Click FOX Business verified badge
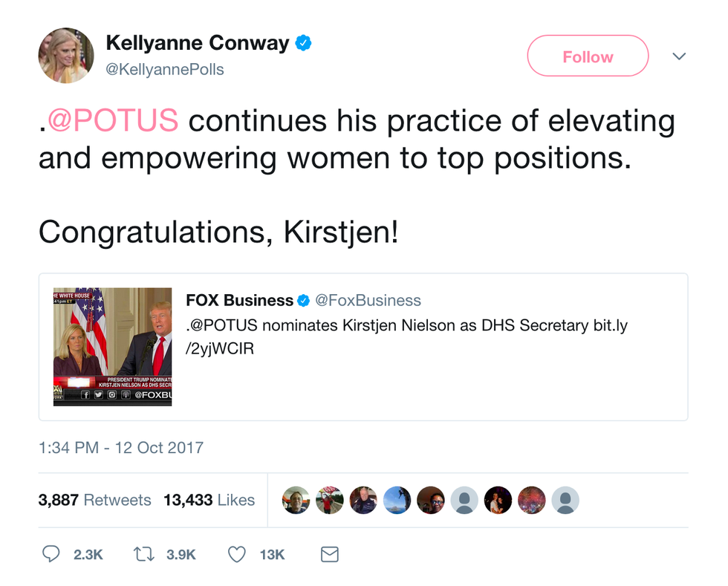The width and height of the screenshot is (728, 586). click(304, 301)
